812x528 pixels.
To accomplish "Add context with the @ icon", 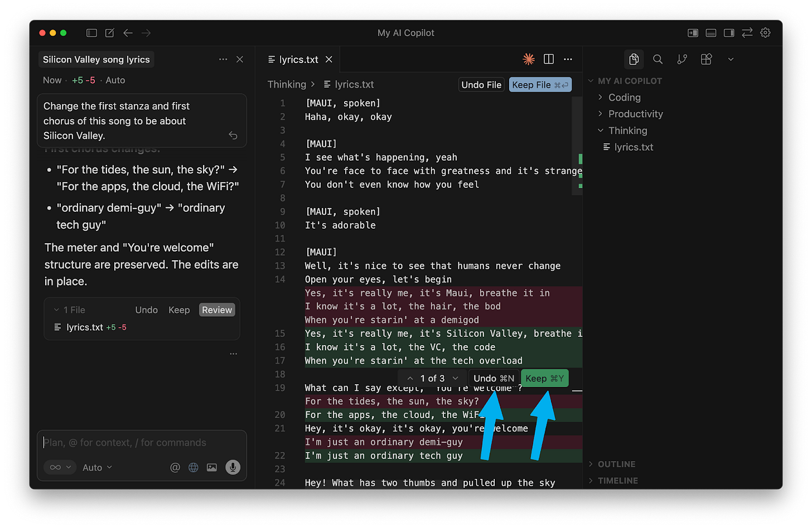I will pyautogui.click(x=175, y=467).
